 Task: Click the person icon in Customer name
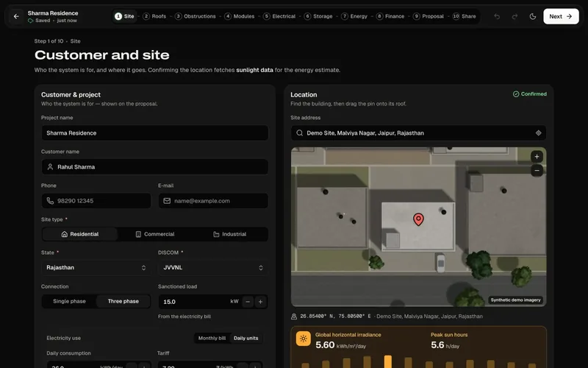(50, 167)
